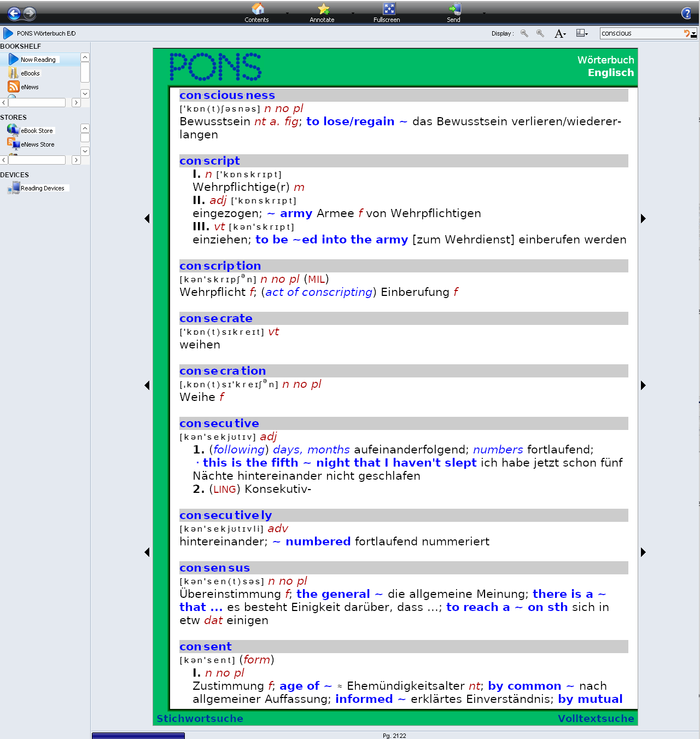Open the Stichwortsuche link
The height and width of the screenshot is (739, 700).
200,718
